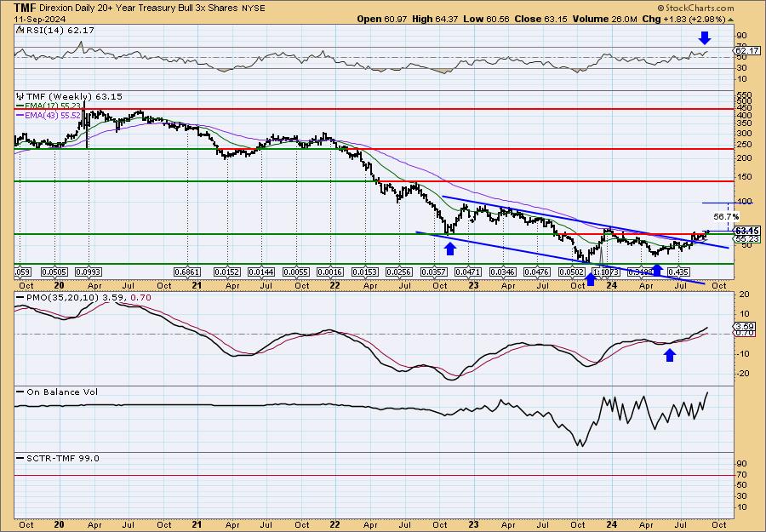Image resolution: width=766 pixels, height=532 pixels.
Task: Click the up triangle after the Chg value
Action: pos(731,20)
